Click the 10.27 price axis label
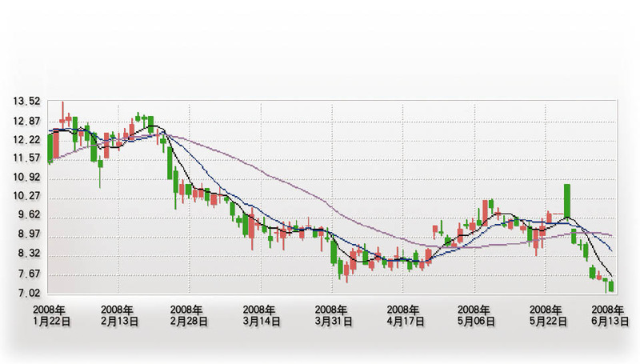Screen dimensions: 640x364 click(x=27, y=197)
